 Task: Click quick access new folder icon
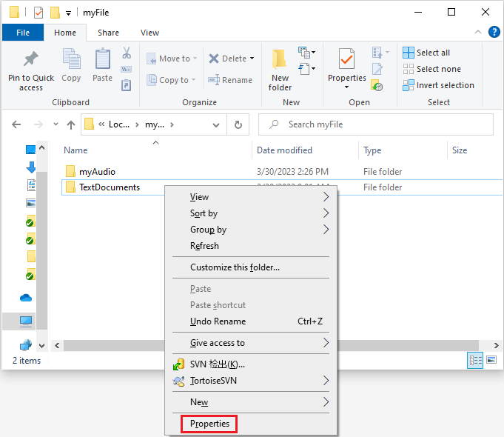[x=55, y=13]
